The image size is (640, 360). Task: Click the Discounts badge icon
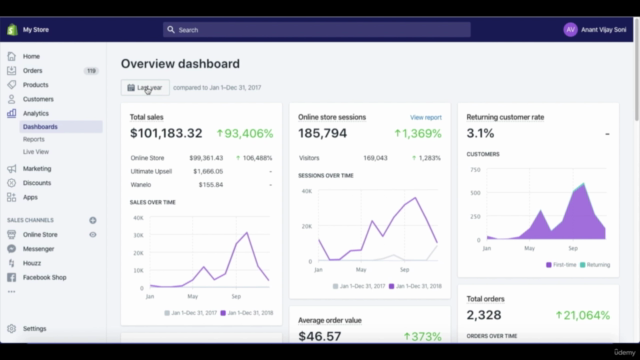(11, 183)
